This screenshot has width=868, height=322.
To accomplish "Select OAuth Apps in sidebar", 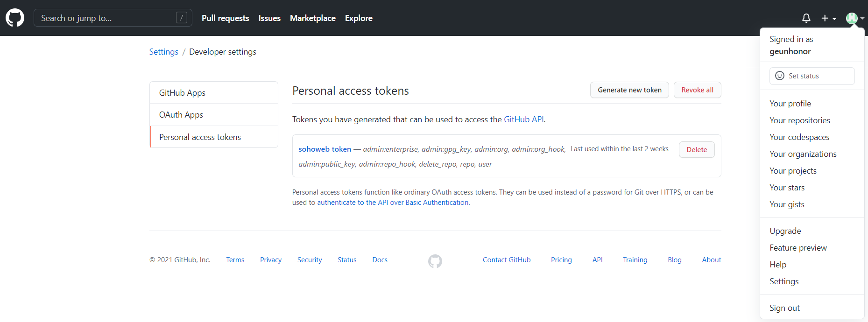I will (x=214, y=115).
